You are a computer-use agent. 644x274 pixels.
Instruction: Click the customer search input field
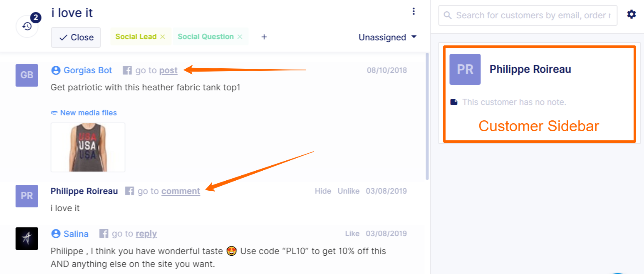click(x=528, y=15)
